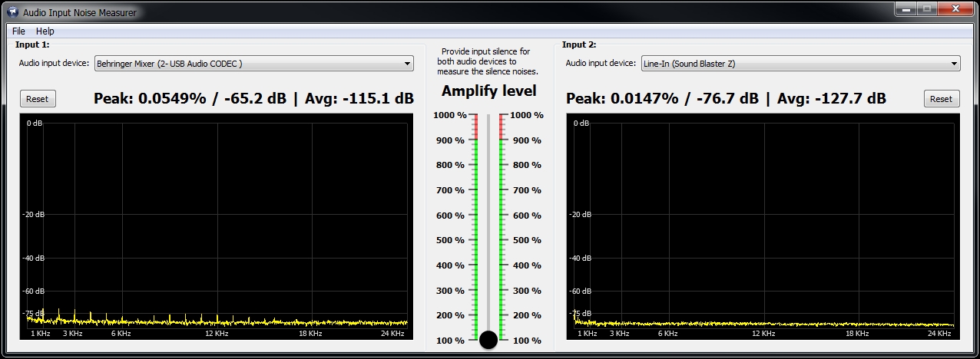The height and width of the screenshot is (359, 980).
Task: Minimize the Audio Input Noise Measurer window
Action: pyautogui.click(x=907, y=9)
